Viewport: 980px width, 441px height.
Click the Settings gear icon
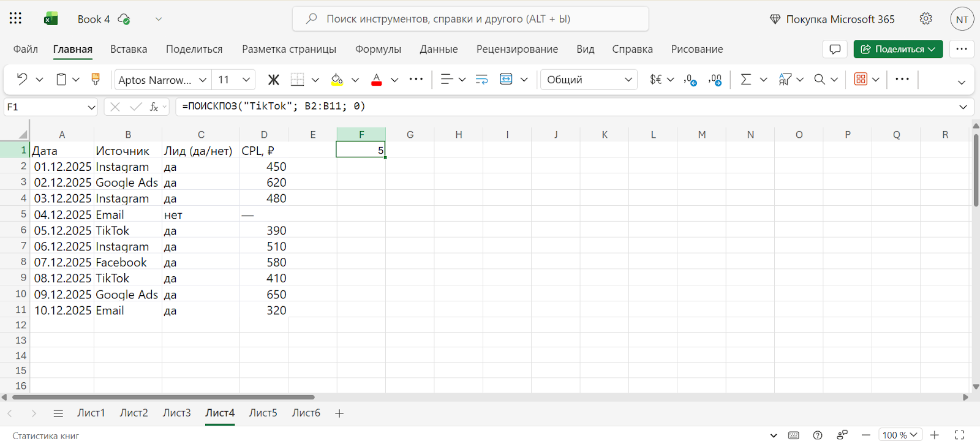point(925,19)
